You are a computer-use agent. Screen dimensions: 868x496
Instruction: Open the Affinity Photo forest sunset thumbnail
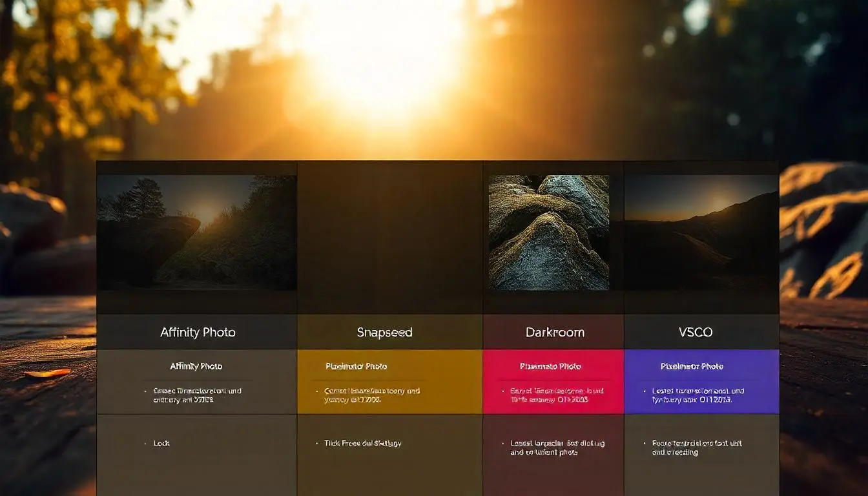point(197,232)
